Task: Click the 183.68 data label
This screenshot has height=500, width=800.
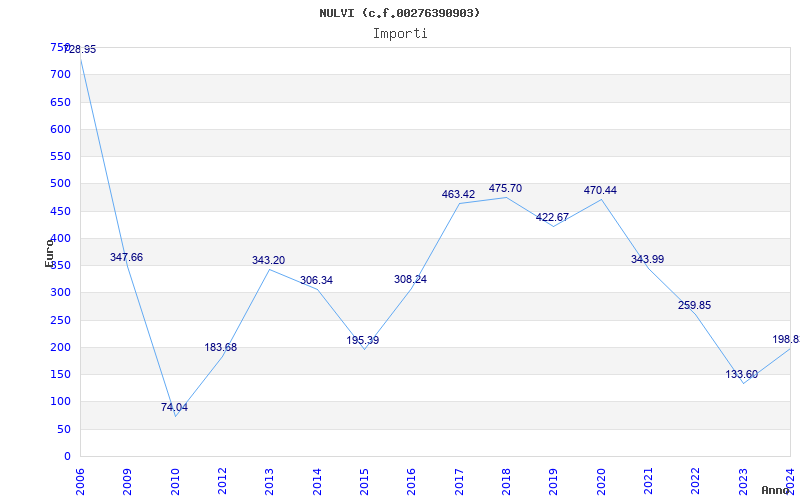Action: point(221,347)
